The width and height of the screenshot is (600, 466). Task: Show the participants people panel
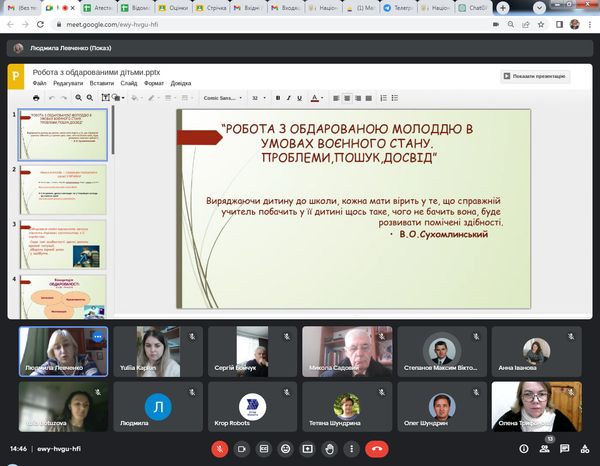tap(546, 449)
